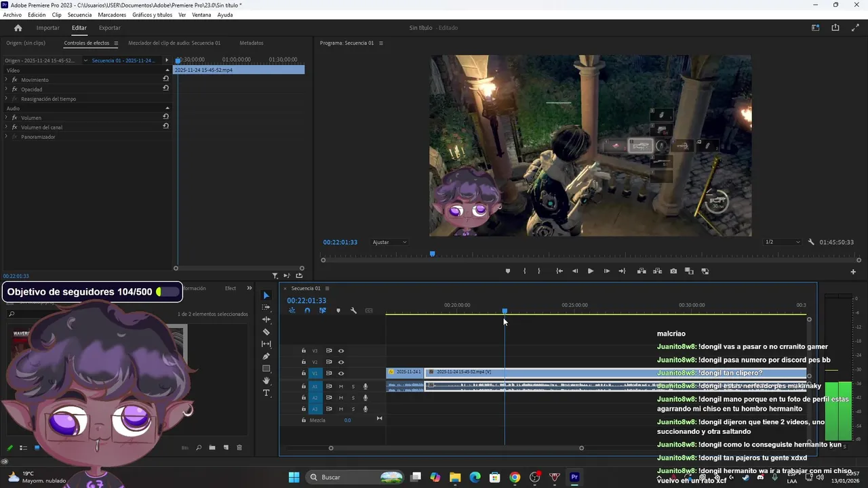Expand Volumen del canal properties
This screenshot has height=488, width=868.
[6, 127]
